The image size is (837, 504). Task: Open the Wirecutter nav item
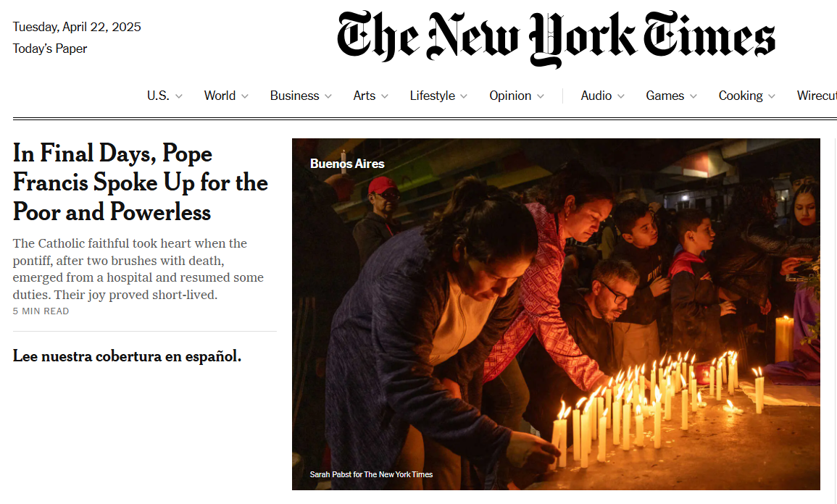[817, 96]
